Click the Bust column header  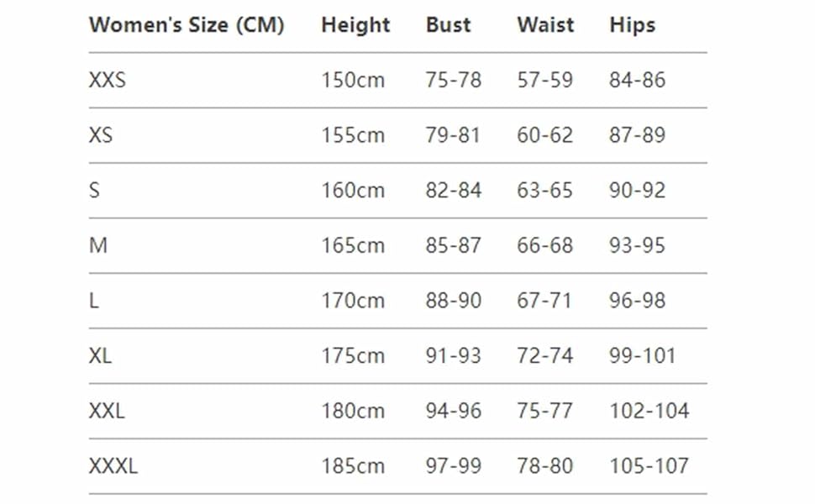coord(448,25)
